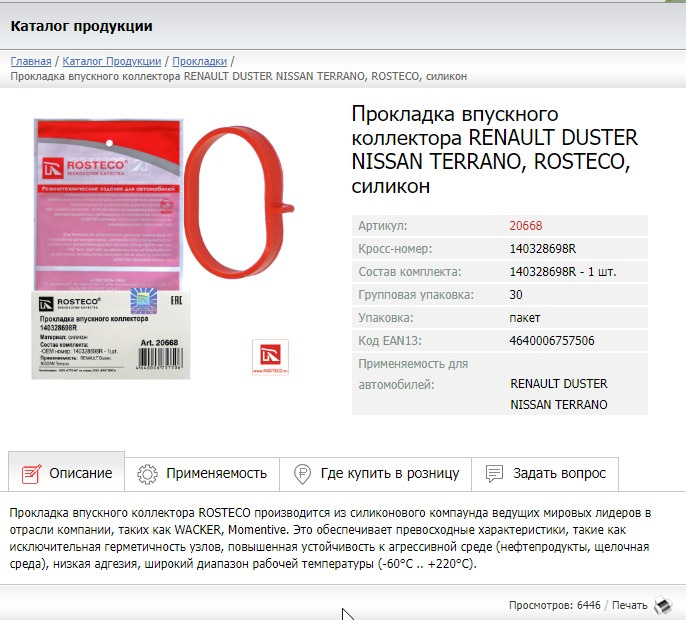Image resolution: width=686 pixels, height=620 pixels.
Task: Click the Каталог продукции header title
Action: (81, 26)
